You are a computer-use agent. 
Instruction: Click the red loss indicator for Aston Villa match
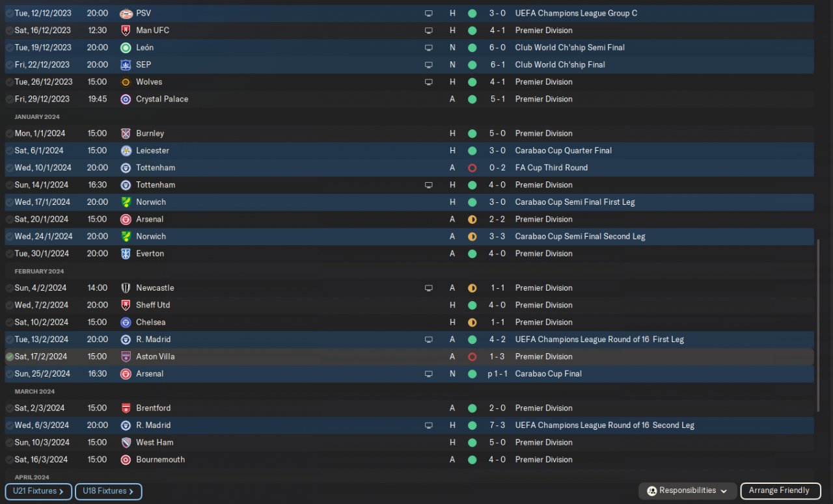472,356
